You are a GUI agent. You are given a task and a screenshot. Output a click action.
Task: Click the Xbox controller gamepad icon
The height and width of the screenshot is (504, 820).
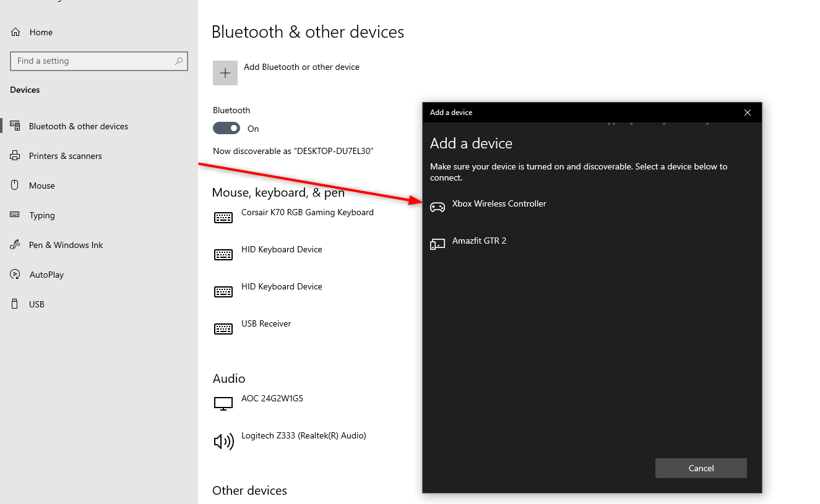coord(438,207)
